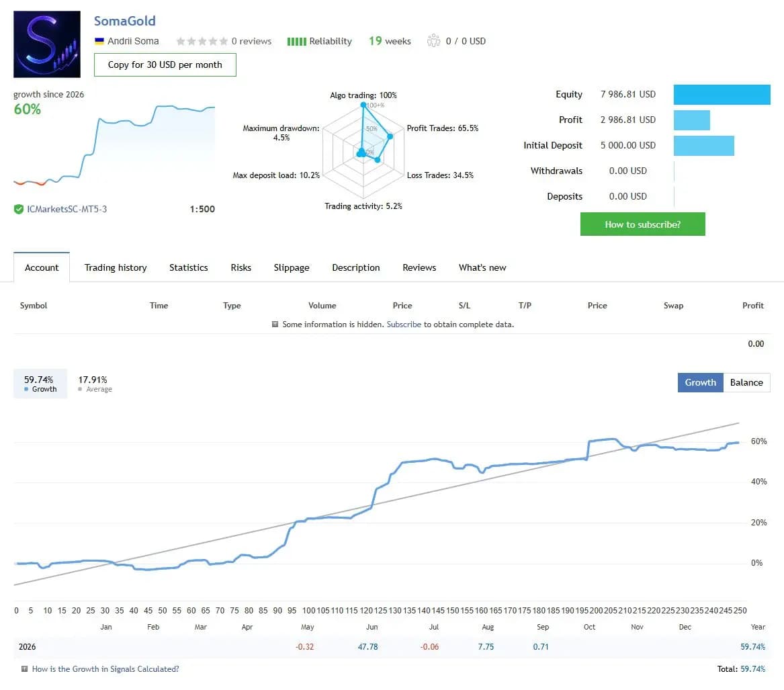Click the Jul monthly value -0.06
This screenshot has width=784, height=690.
point(429,646)
